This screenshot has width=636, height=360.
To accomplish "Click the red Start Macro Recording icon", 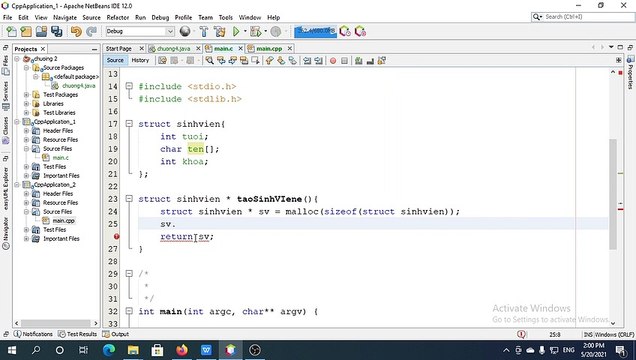I will [333, 60].
